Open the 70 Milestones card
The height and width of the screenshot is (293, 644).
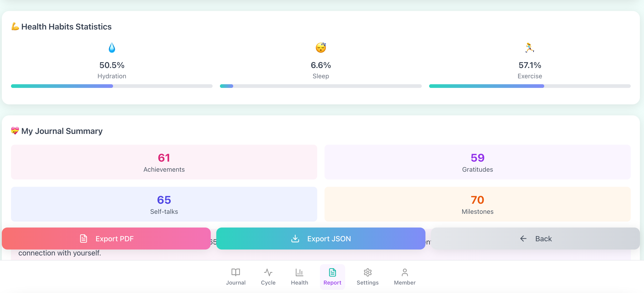[x=477, y=204]
